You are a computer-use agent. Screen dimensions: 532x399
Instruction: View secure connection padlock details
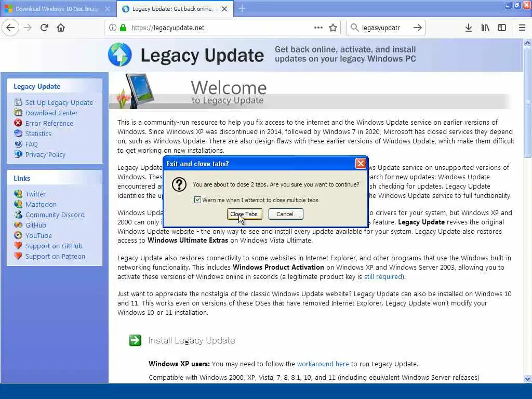(x=123, y=28)
